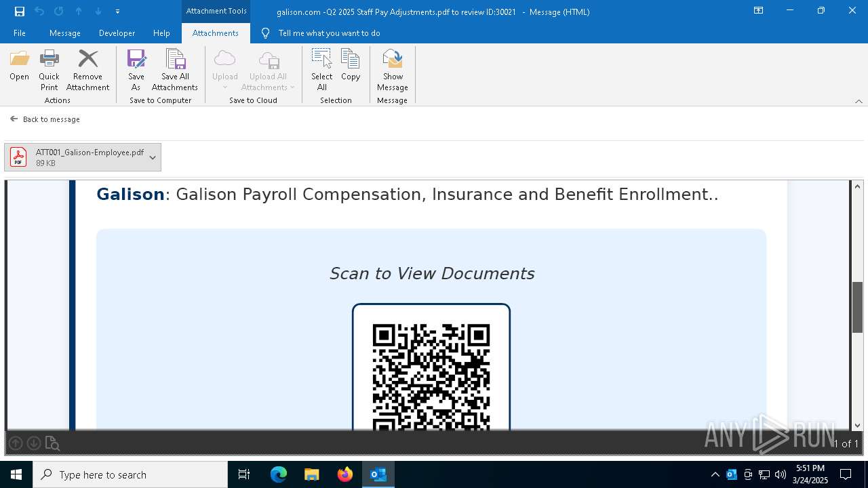Launch Microsoft Edge from taskbar
The width and height of the screenshot is (868, 488).
[279, 474]
